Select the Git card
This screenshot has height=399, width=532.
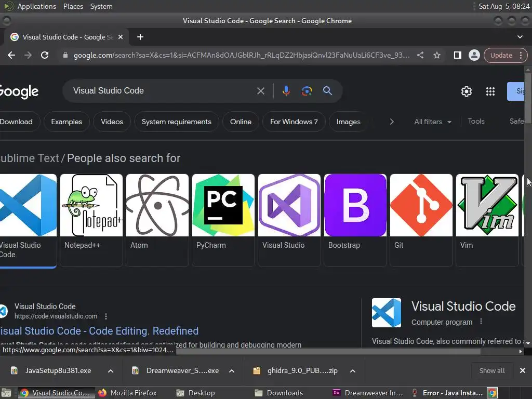pyautogui.click(x=421, y=220)
